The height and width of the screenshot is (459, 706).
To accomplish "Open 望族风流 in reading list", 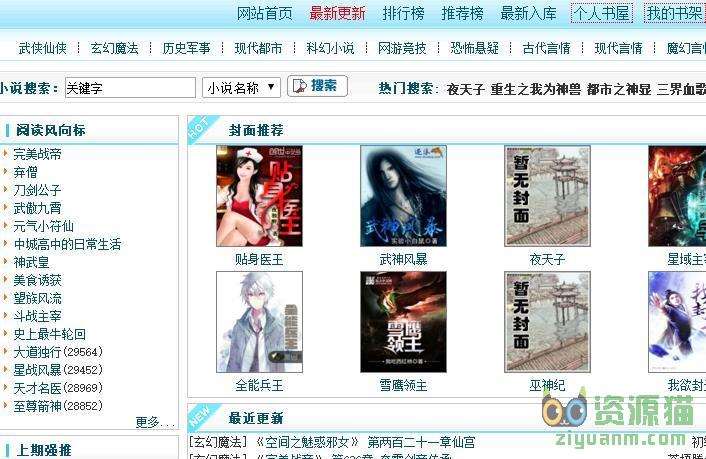I will [x=37, y=298].
